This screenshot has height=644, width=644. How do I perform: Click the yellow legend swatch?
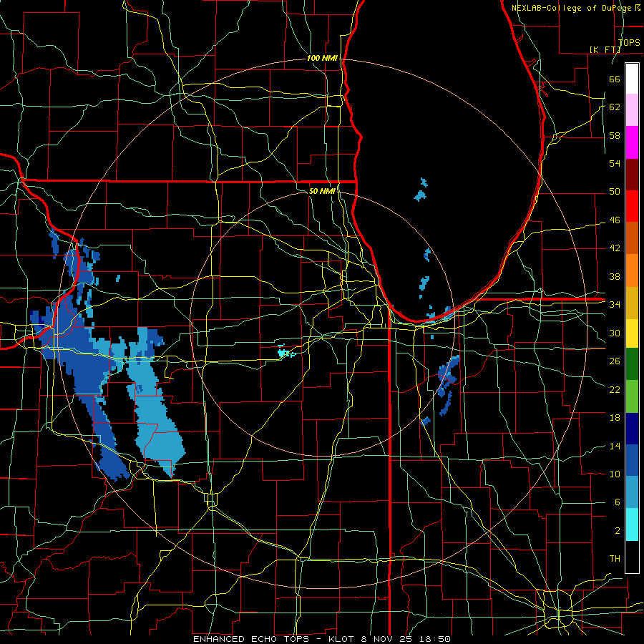pyautogui.click(x=632, y=333)
